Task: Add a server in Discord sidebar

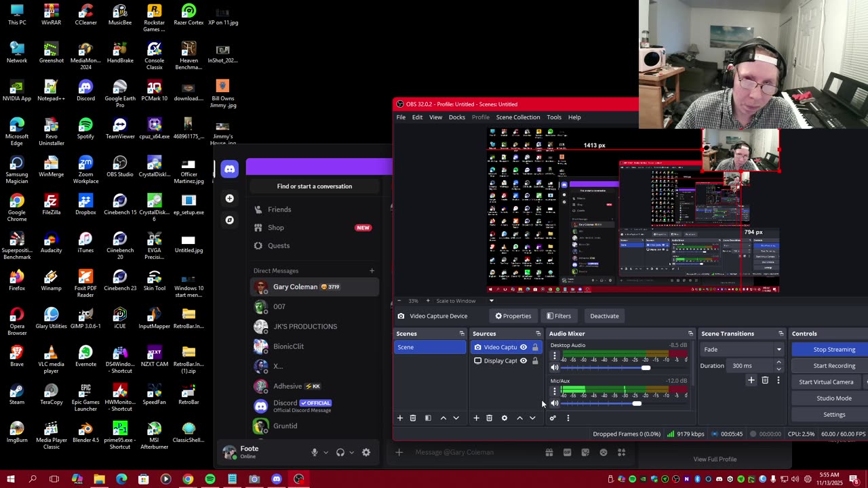Action: pyautogui.click(x=230, y=199)
